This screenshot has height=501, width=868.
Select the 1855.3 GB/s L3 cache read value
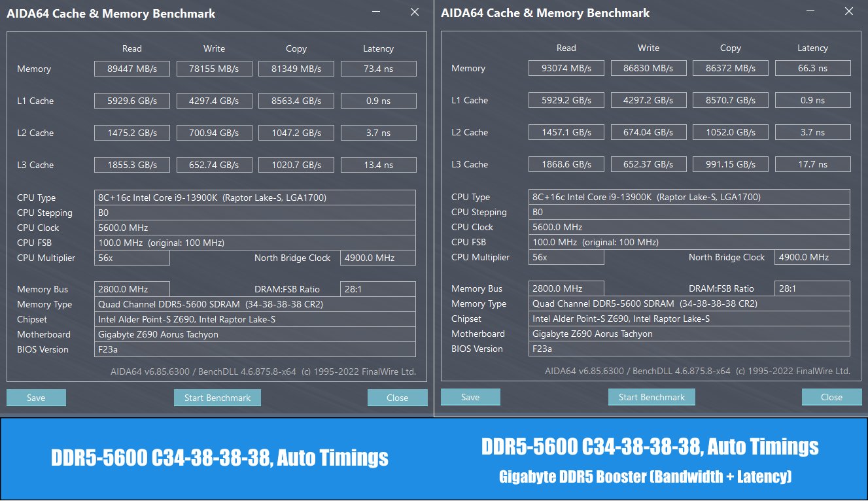click(x=132, y=165)
